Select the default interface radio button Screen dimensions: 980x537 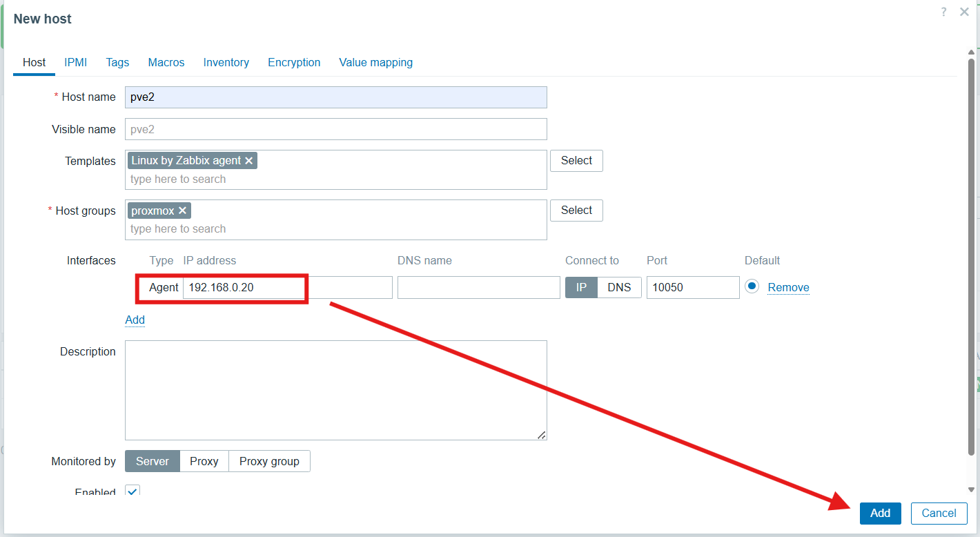tap(752, 286)
